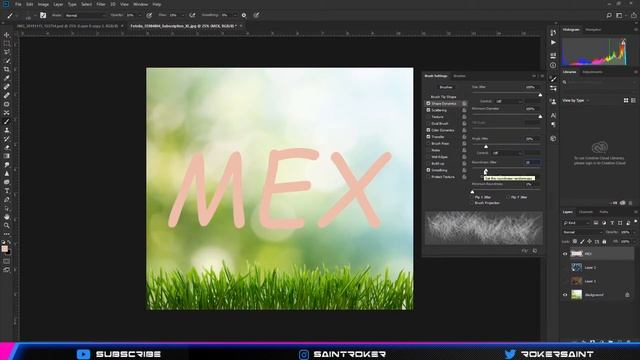The image size is (640, 360).
Task: Switch Libraries to grid view icon
Action: point(626,100)
